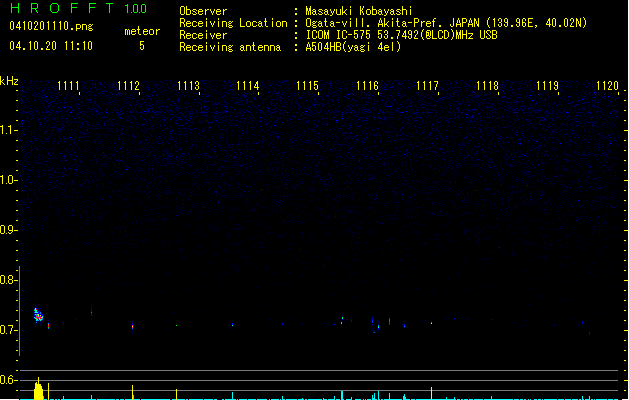The height and width of the screenshot is (400, 629).
Task: Click the kHz axis unit label
Action: pyautogui.click(x=9, y=81)
